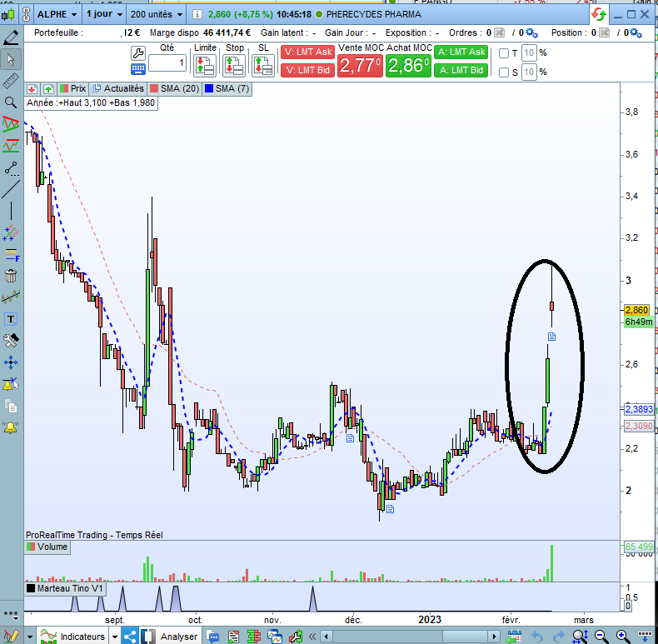Click the S percent value field
Viewport: 658px width, 644px height.
[529, 72]
